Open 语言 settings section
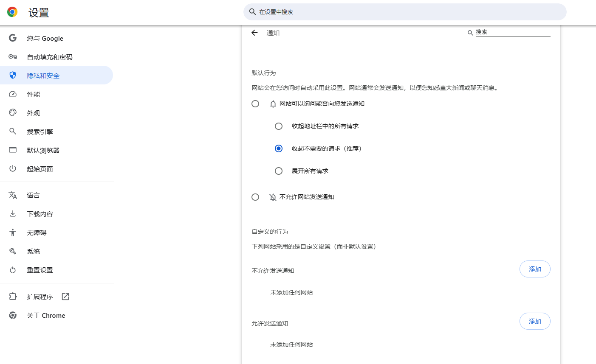Screen dimensions: 596x364 click(x=56, y=195)
